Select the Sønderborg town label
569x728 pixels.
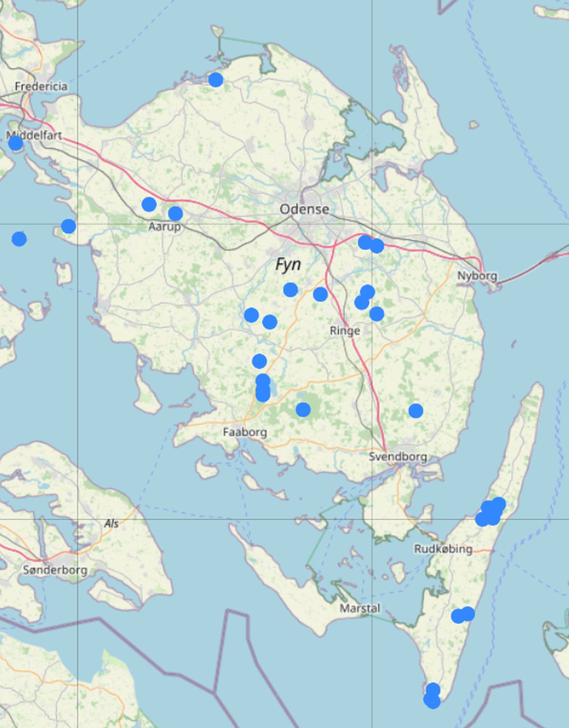[55, 570]
